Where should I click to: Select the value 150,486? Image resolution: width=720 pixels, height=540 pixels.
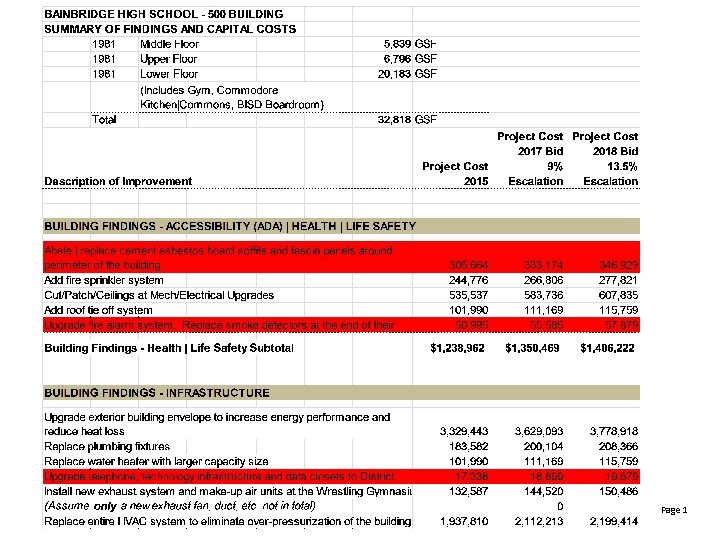(618, 491)
